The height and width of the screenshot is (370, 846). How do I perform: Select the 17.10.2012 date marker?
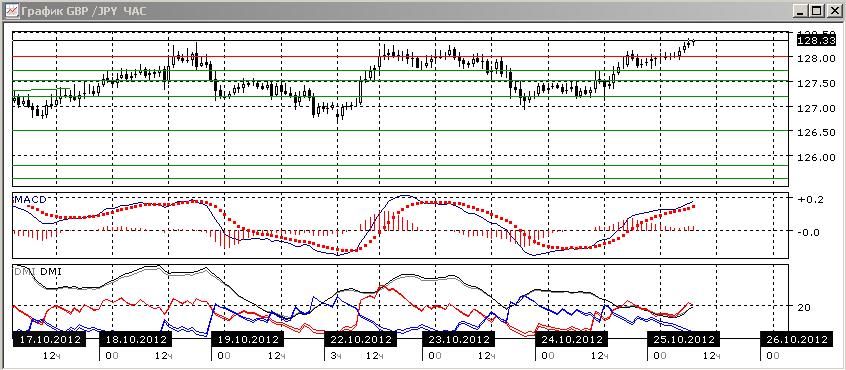(50, 339)
